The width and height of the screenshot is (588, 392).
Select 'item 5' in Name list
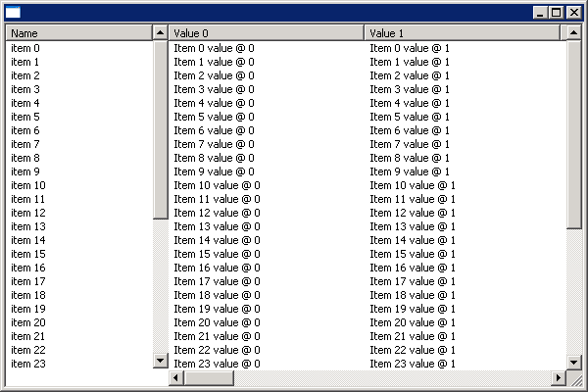25,117
